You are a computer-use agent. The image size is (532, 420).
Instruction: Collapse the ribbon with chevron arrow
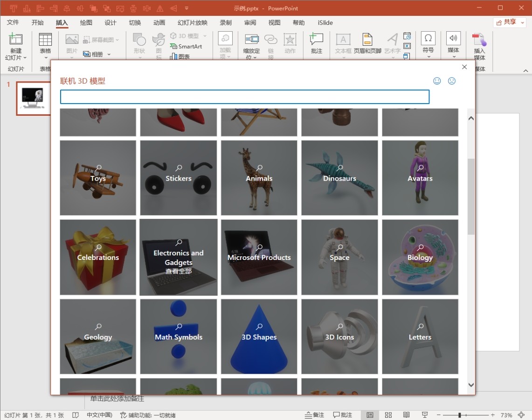pos(525,70)
